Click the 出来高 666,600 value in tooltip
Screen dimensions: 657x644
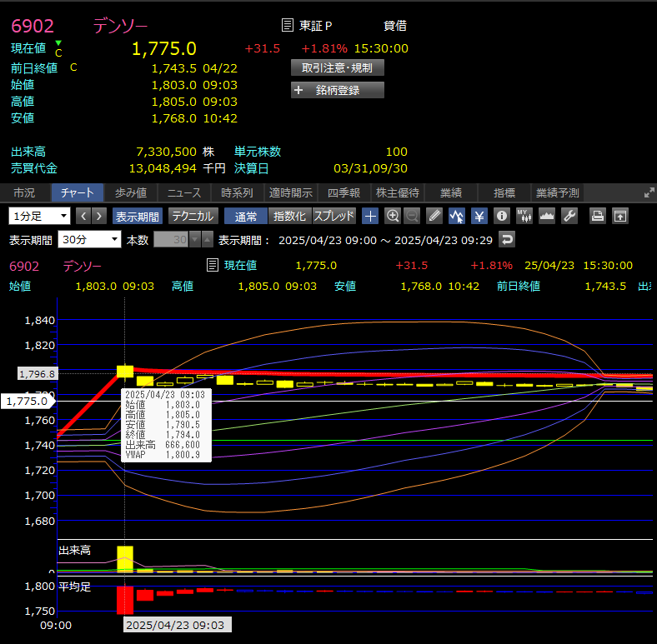pos(183,445)
